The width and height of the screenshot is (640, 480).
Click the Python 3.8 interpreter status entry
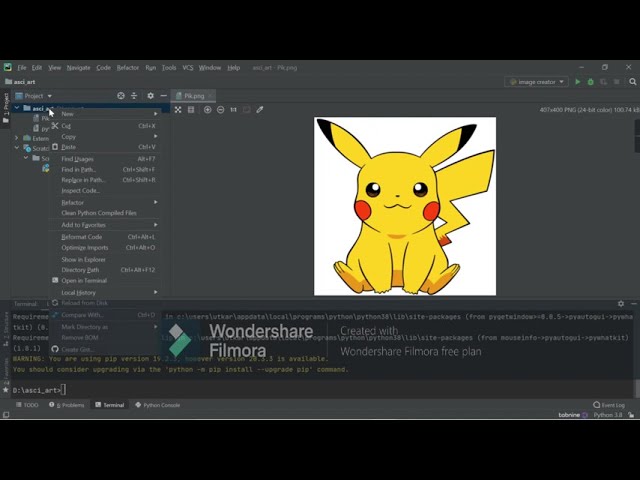(607, 415)
